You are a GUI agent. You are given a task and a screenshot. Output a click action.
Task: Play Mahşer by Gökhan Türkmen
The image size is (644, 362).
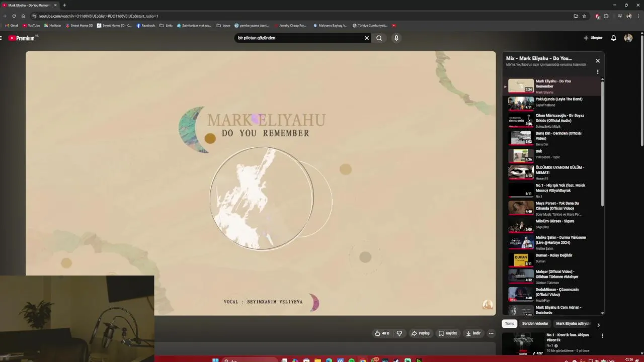coord(552,277)
